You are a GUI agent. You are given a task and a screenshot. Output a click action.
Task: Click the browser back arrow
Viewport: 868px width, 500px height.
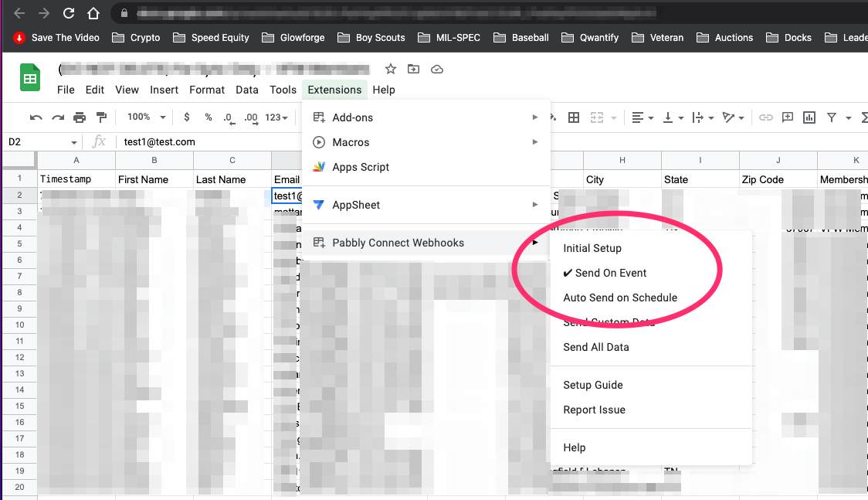point(19,13)
